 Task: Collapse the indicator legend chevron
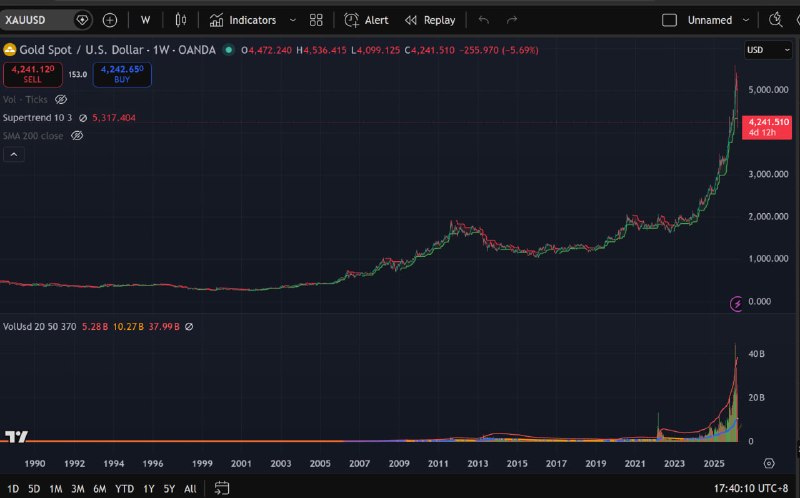tap(15, 154)
